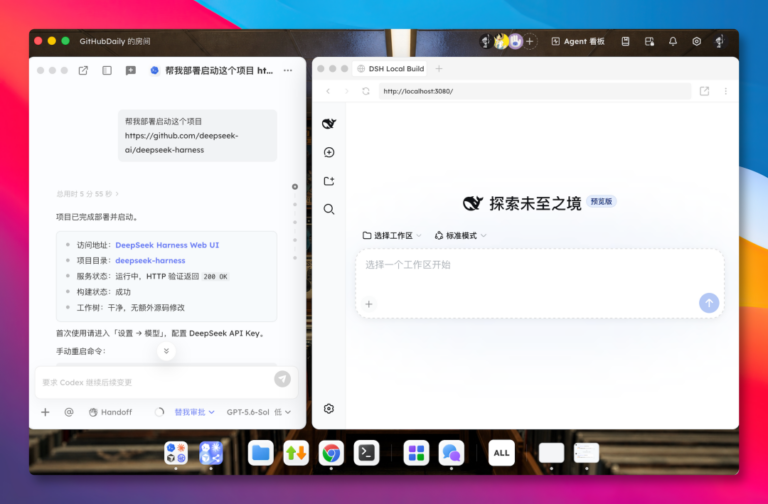768x504 pixels.
Task: Go forward in the embedded browser
Action: 347,91
